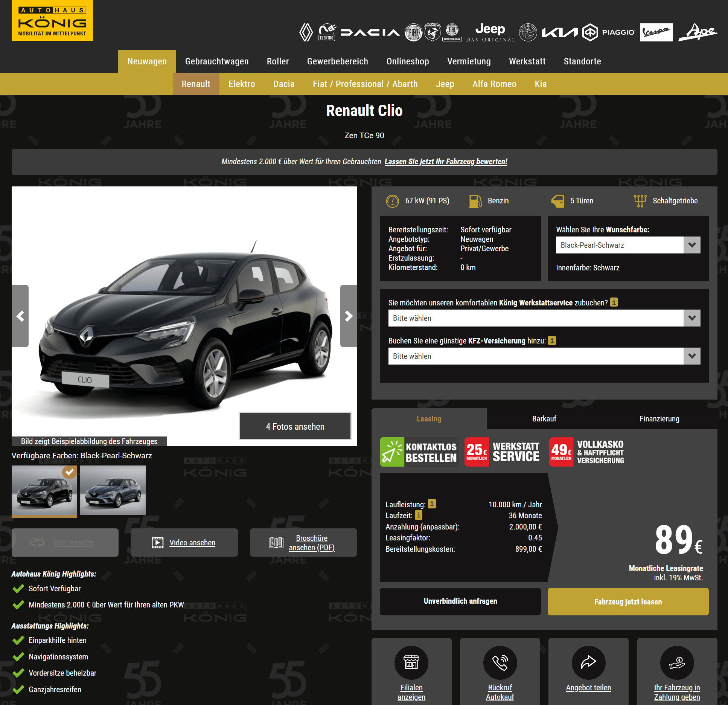Click the Video ansehen button
This screenshot has height=705, width=728.
[x=184, y=542]
